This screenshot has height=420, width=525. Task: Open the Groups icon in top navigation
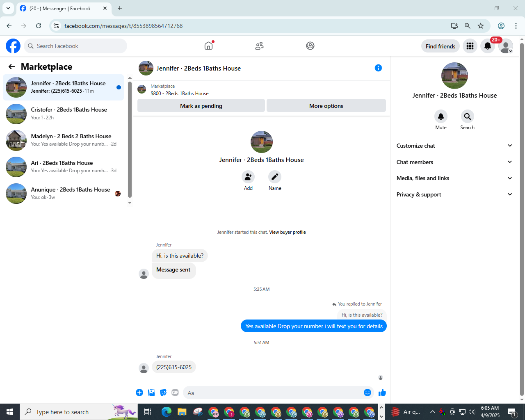point(310,46)
